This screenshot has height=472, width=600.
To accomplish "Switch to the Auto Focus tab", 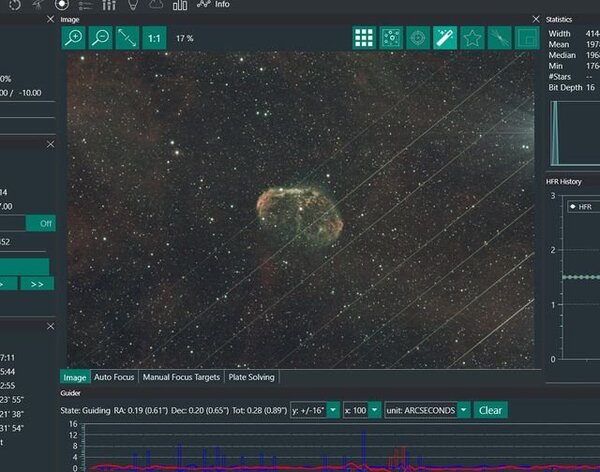I will 115,377.
